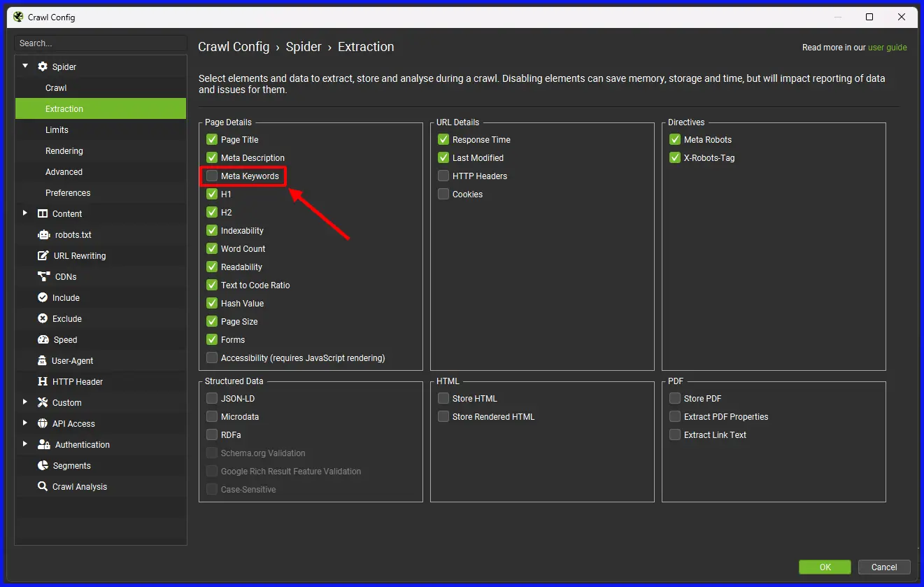Toggle the Hash Value checkbox
This screenshot has height=587, width=924.
pos(212,303)
